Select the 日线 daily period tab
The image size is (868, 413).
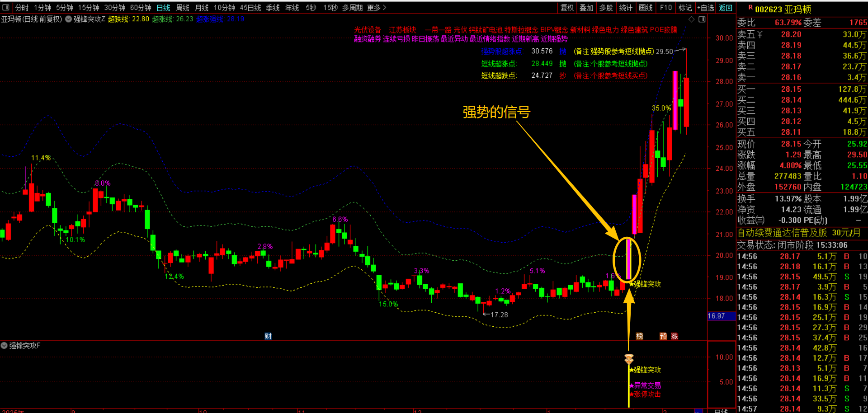click(x=163, y=8)
